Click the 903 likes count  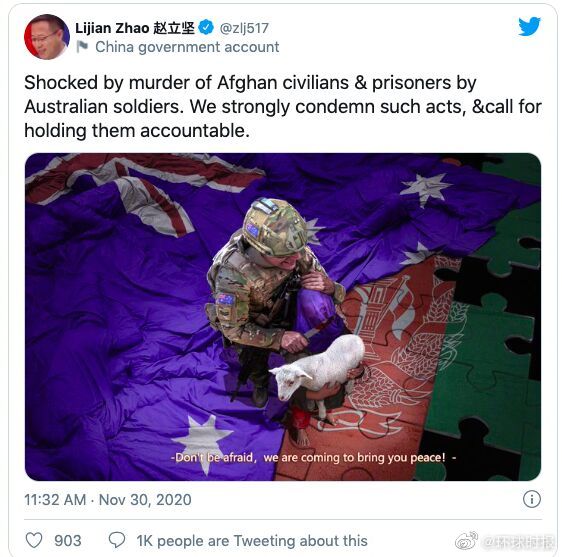(68, 541)
